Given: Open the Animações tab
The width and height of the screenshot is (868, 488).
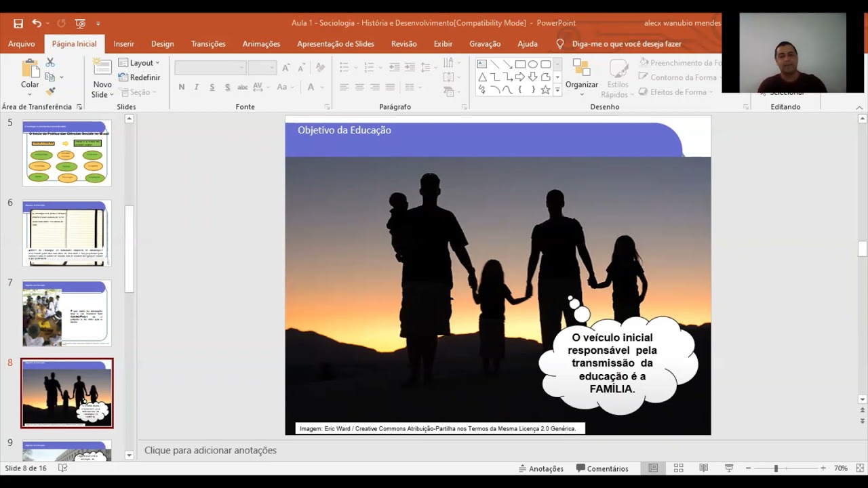Looking at the screenshot, I should 261,44.
